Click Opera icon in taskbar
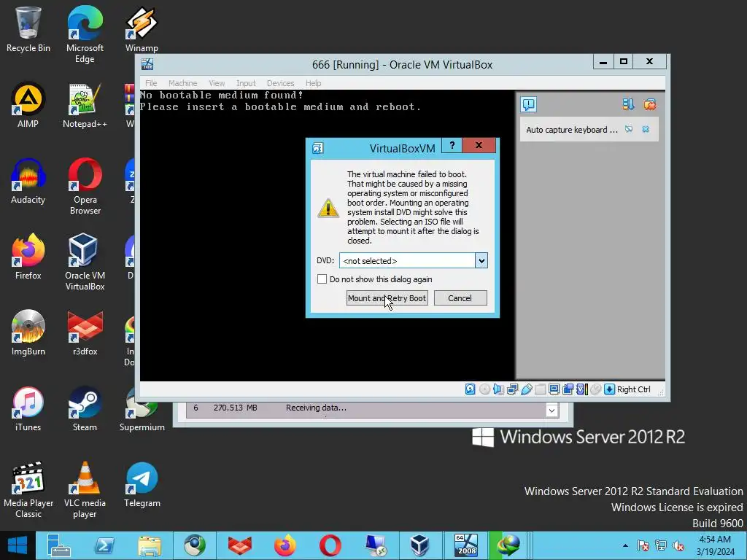Screen dimensions: 747x560 pos(330,545)
